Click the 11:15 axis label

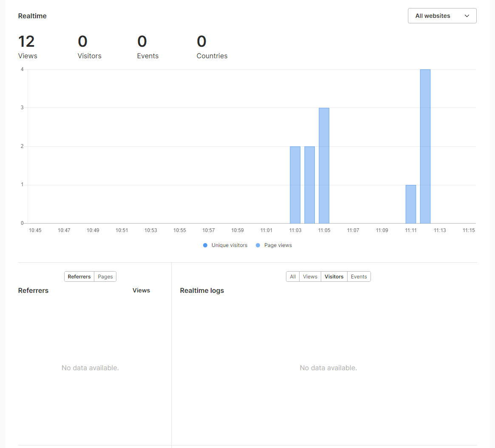pos(469,230)
